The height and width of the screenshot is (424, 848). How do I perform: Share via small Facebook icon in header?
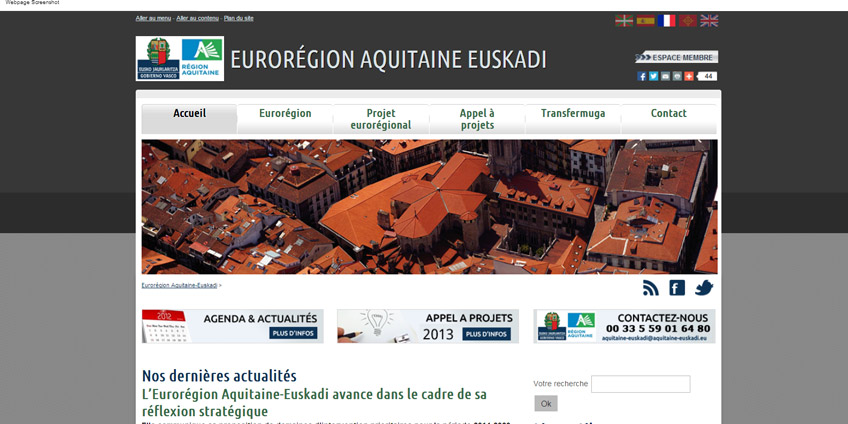click(642, 76)
